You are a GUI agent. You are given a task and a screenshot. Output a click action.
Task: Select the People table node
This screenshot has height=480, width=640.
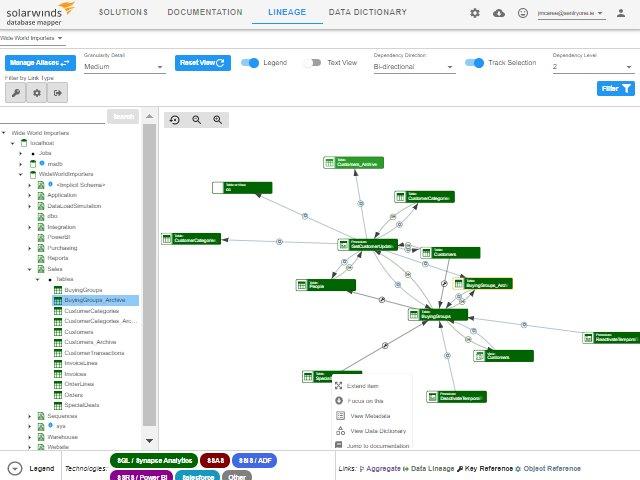click(x=326, y=285)
